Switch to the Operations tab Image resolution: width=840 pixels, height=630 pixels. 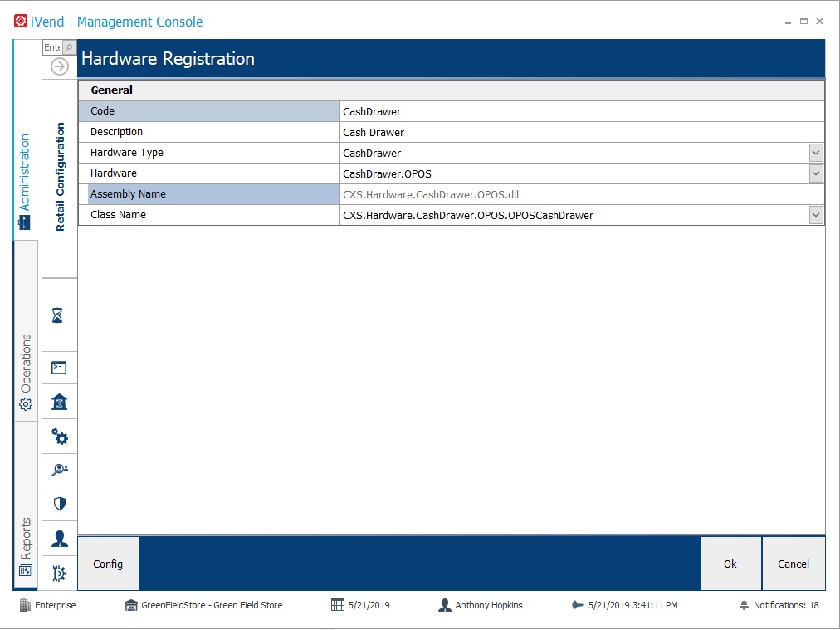25,331
